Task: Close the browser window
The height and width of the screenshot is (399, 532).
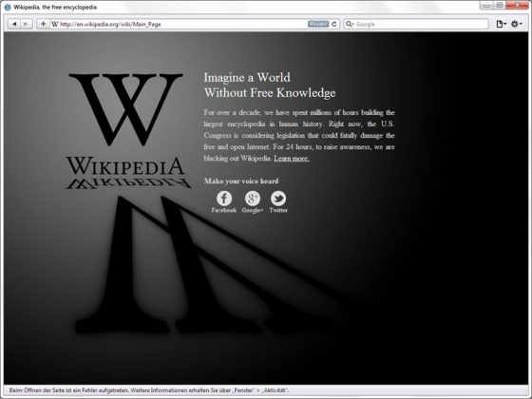Action: pyautogui.click(x=518, y=5)
